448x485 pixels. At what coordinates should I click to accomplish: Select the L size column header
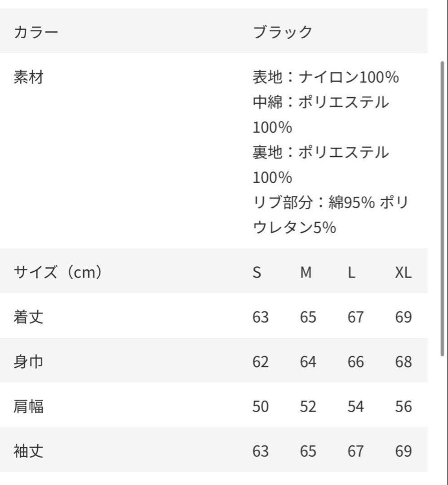point(351,273)
